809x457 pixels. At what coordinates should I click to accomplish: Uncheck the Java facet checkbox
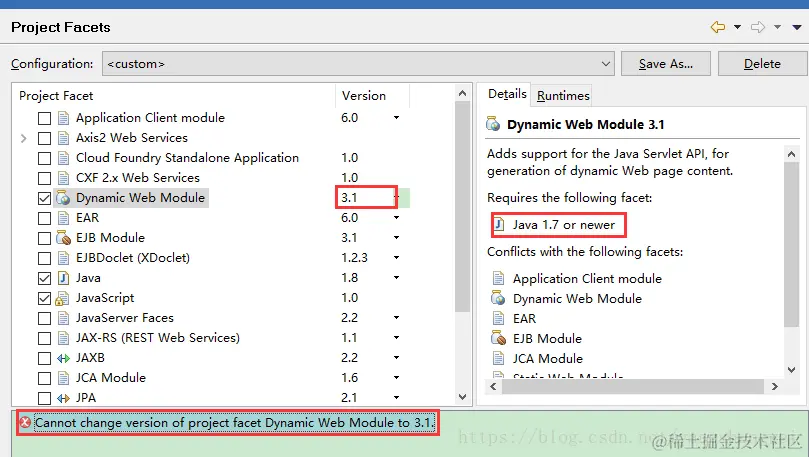(44, 279)
